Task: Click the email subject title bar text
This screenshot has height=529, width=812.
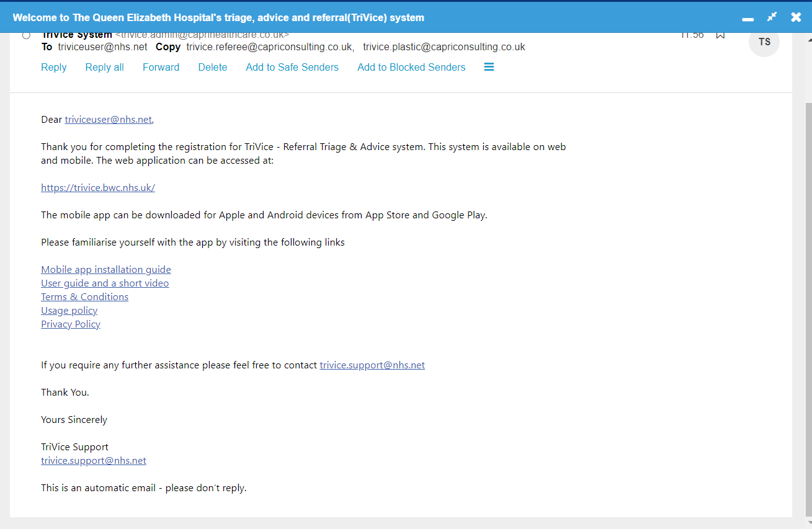Action: 218,17
